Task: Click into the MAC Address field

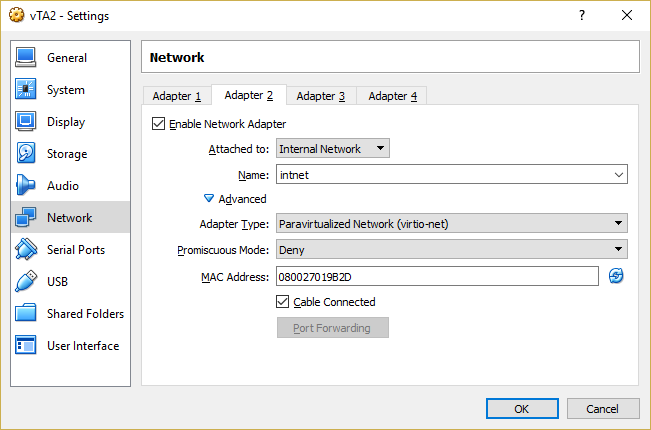Action: pos(437,276)
